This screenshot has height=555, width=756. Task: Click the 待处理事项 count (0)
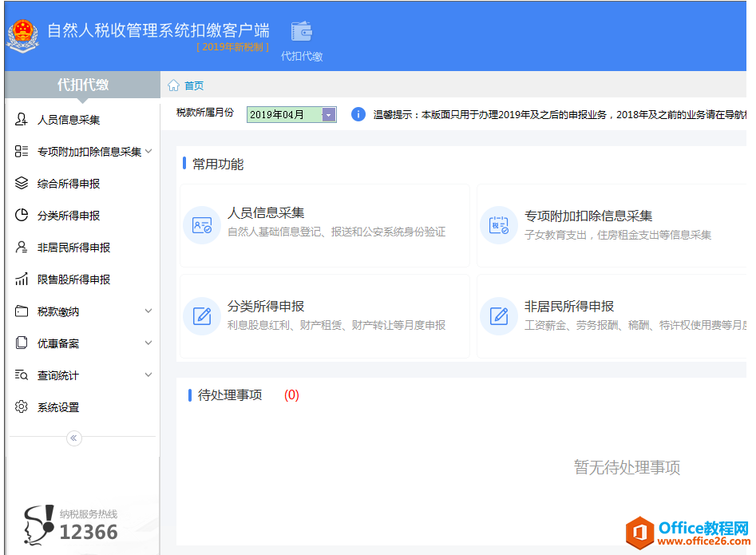coord(291,395)
